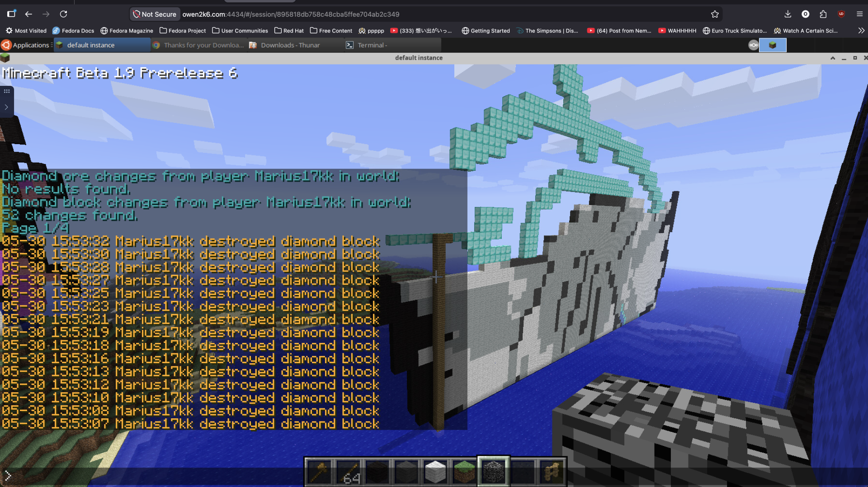Open the WAHHHHH YouTube bookmark
This screenshot has height=487, width=868.
pos(677,31)
